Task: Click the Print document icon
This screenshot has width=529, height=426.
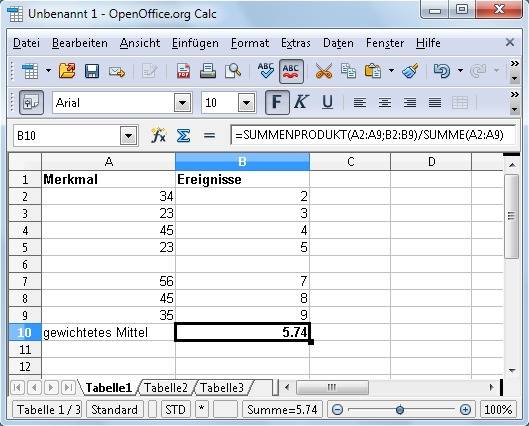Action: 208,71
